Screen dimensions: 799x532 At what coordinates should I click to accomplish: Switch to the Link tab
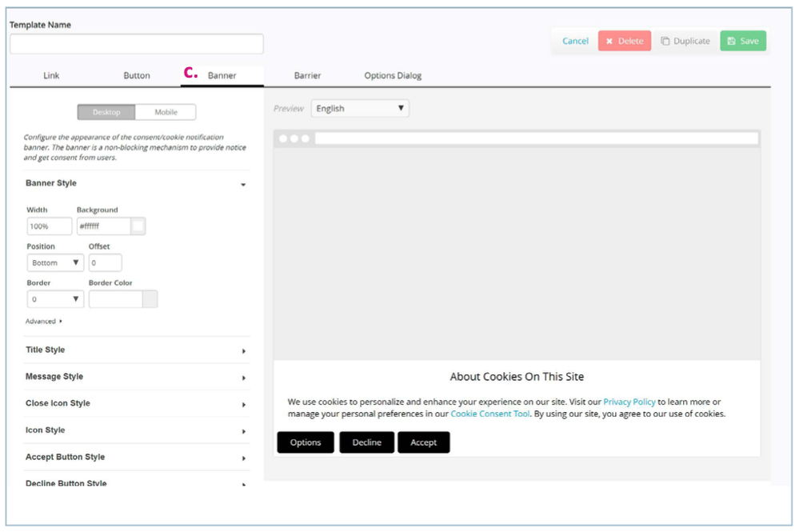click(51, 75)
